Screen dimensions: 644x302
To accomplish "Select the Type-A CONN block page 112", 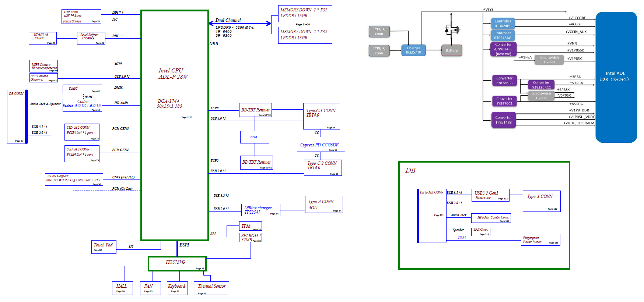I will [x=542, y=201].
